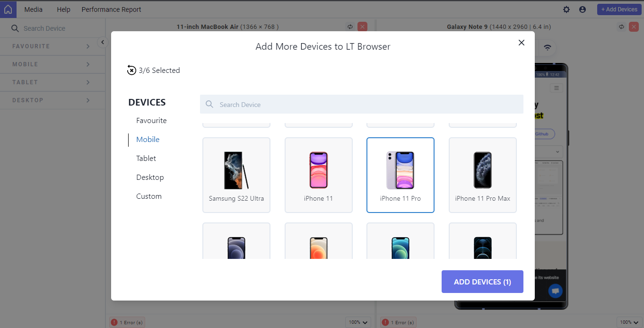Expand the TABLET sidebar section

(52, 82)
